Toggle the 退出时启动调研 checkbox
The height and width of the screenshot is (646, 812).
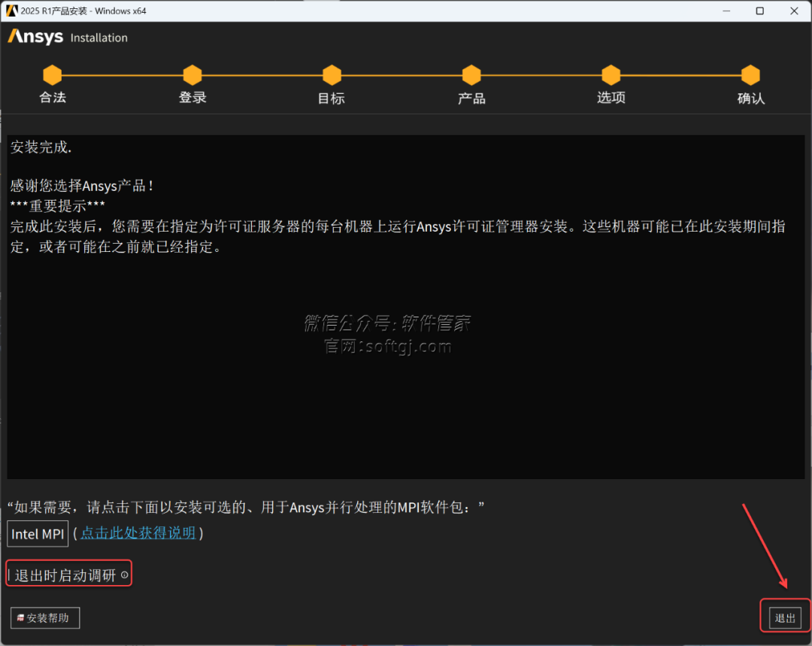click(x=9, y=575)
